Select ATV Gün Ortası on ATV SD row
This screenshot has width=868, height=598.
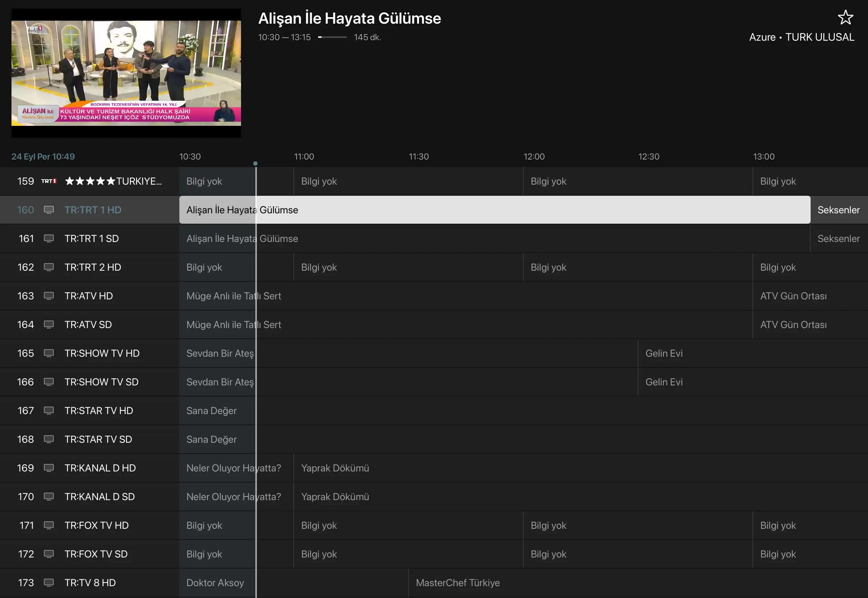tap(810, 324)
